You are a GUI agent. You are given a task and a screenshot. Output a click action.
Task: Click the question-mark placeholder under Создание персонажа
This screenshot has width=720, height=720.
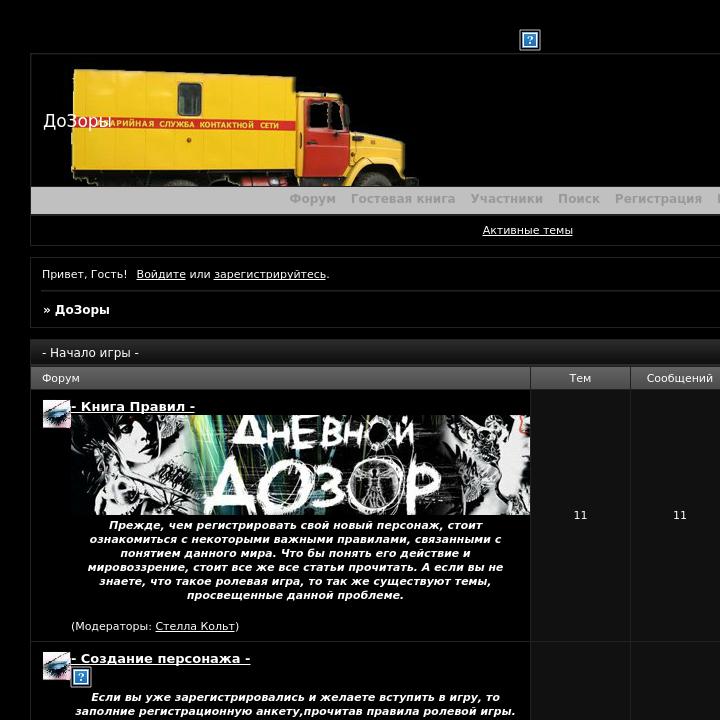(81, 677)
